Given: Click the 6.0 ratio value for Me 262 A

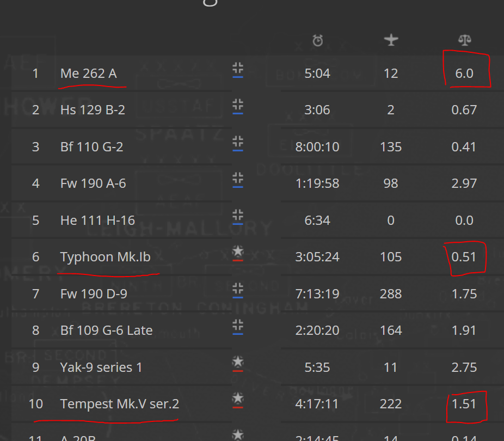Looking at the screenshot, I should click(x=464, y=73).
